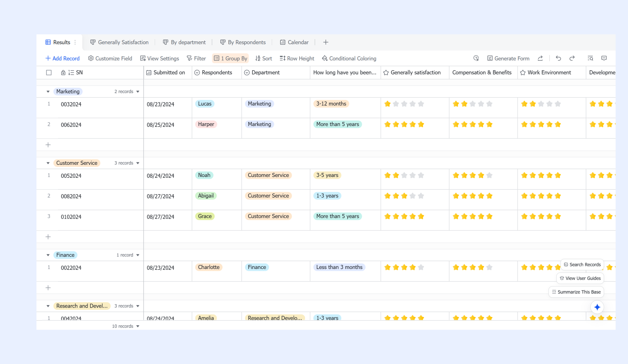The width and height of the screenshot is (628, 364).
Task: Switch to the Calendar tab
Action: 294,42
